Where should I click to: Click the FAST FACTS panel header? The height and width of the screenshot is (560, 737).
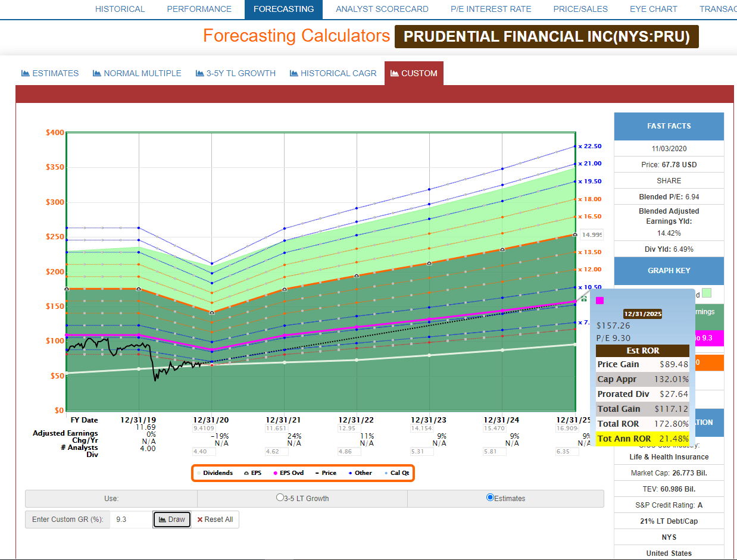pos(669,126)
